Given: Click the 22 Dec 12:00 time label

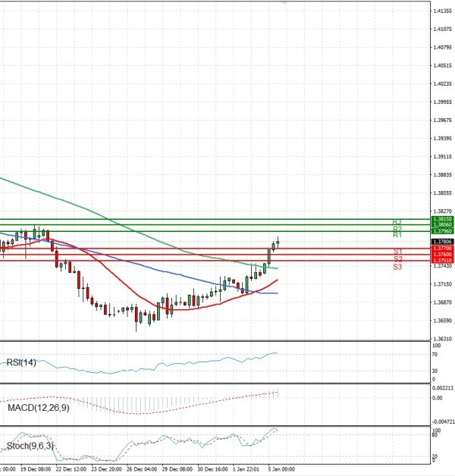Looking at the screenshot, I should click(71, 469).
